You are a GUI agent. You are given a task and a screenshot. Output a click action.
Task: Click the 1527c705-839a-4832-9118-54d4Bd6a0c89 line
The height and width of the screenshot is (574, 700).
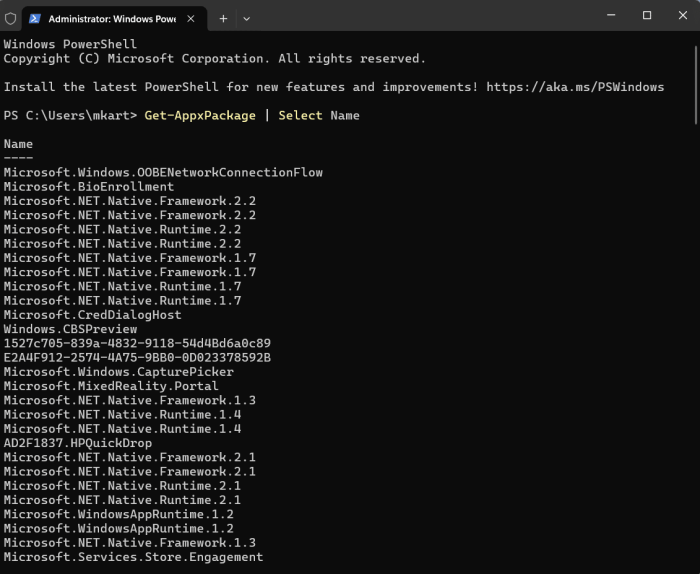point(137,343)
